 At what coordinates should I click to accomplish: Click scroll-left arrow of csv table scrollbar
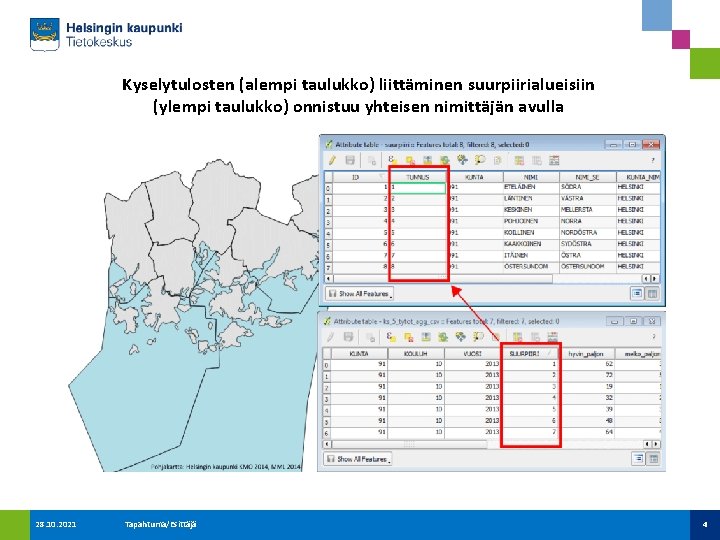pos(327,444)
